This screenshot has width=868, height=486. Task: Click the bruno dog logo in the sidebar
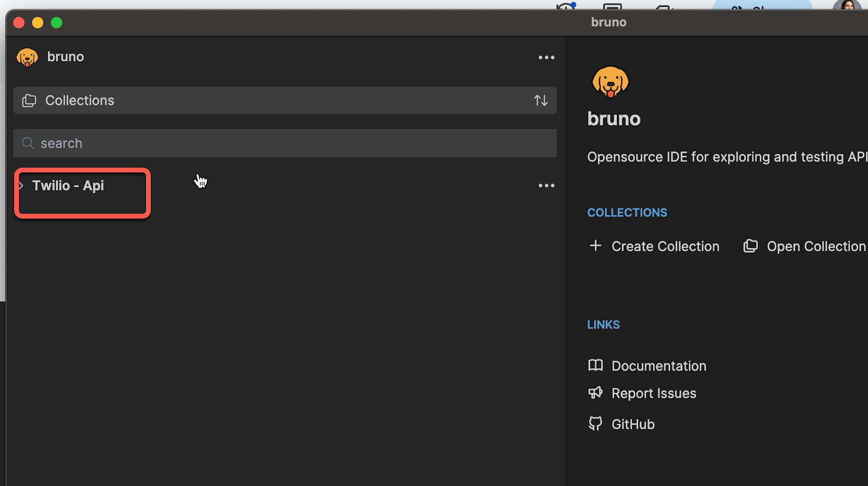[27, 57]
